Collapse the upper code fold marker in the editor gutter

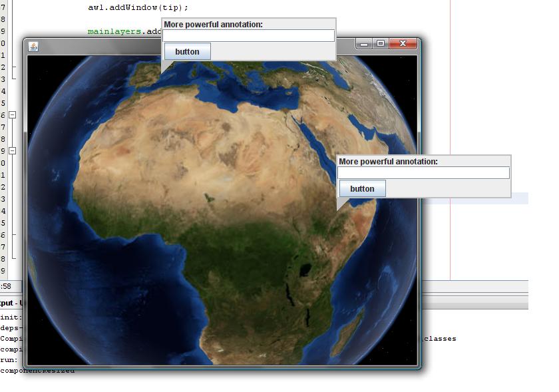point(12,115)
